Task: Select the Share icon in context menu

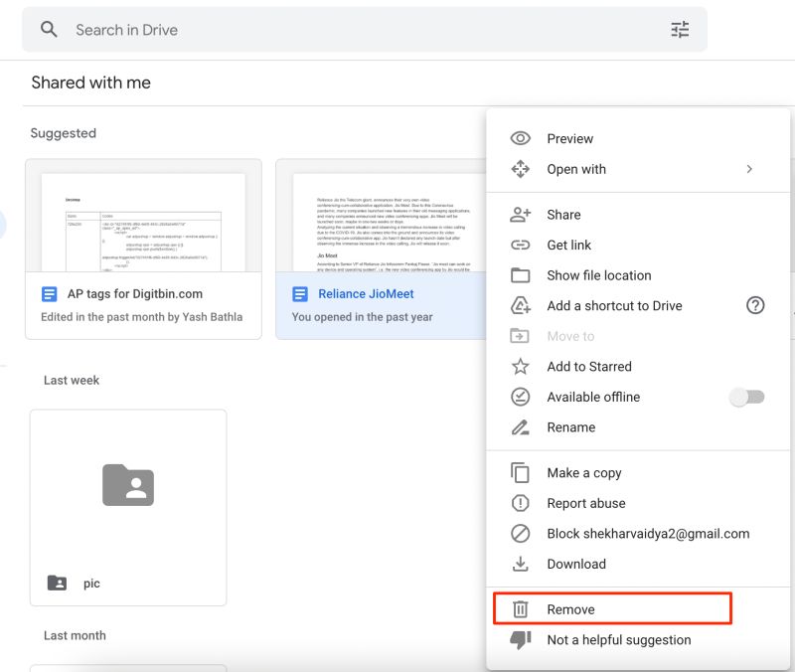Action: click(521, 214)
